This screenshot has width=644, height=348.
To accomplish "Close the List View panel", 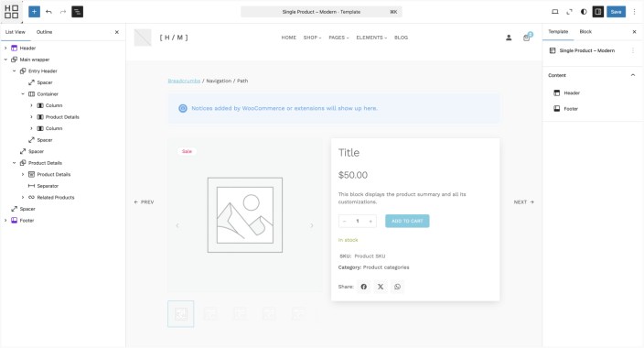I will (x=117, y=32).
